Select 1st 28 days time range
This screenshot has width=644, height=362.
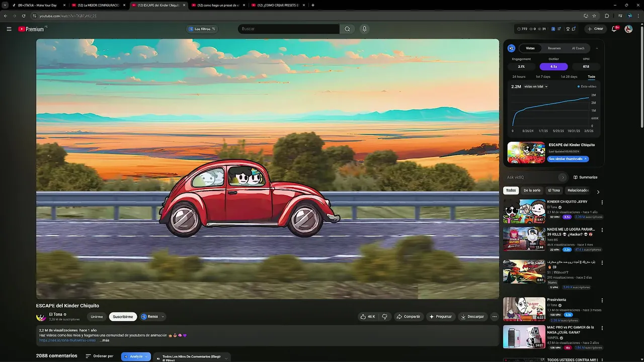569,76
